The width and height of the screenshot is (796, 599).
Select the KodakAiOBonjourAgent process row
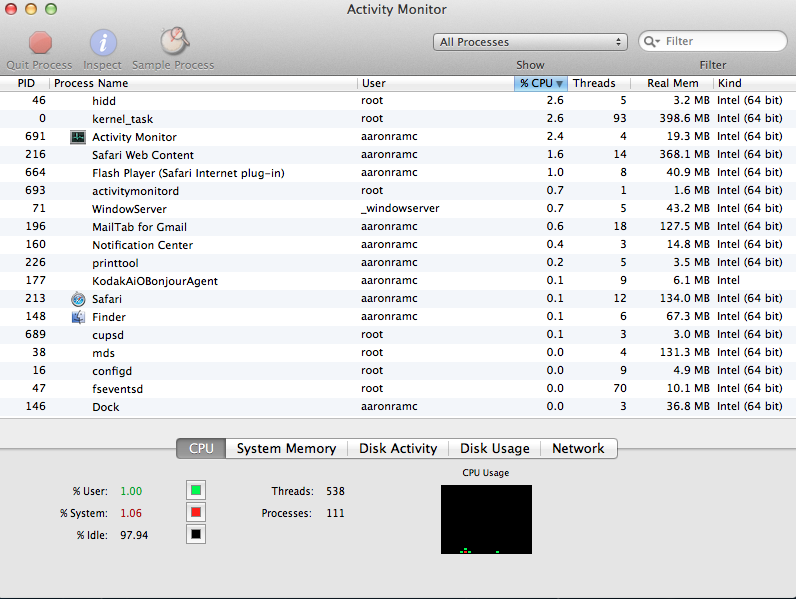point(398,281)
